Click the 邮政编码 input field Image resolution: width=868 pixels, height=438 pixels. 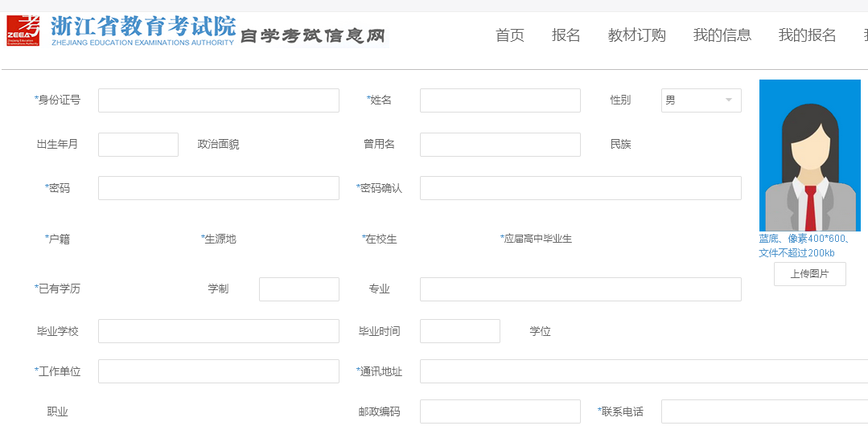(x=500, y=411)
